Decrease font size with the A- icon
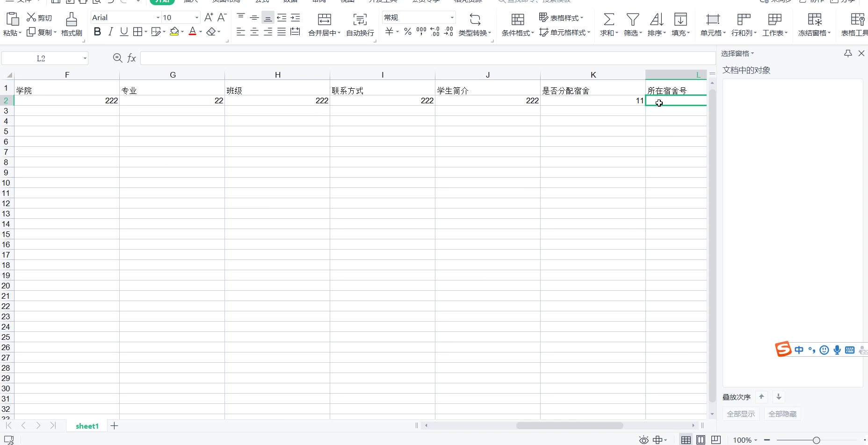868x445 pixels. coord(222,18)
